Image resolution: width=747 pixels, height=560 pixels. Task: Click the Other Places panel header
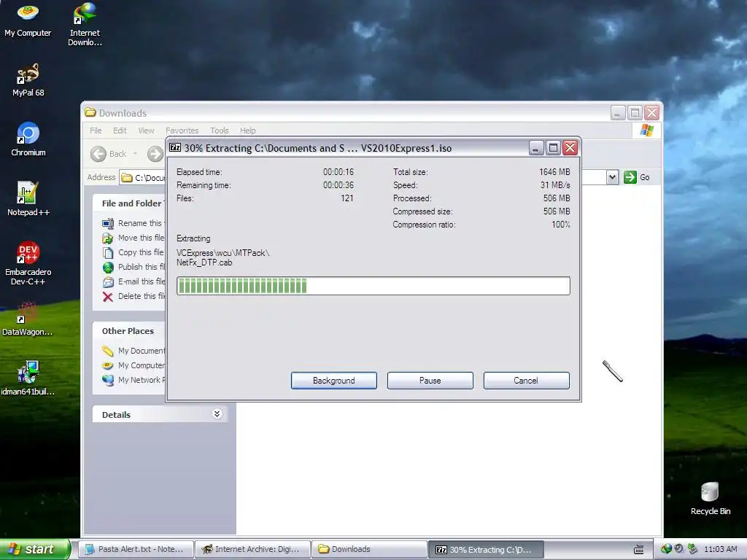tap(128, 331)
